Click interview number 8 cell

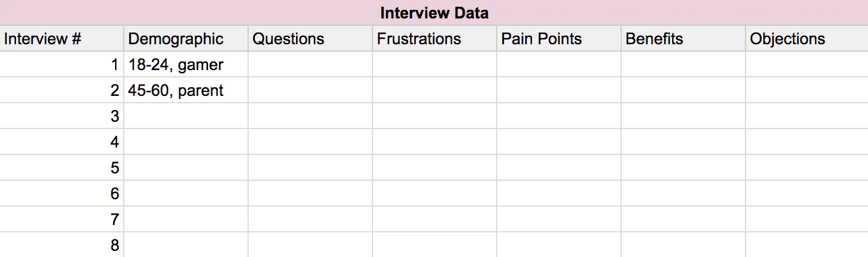[62, 245]
